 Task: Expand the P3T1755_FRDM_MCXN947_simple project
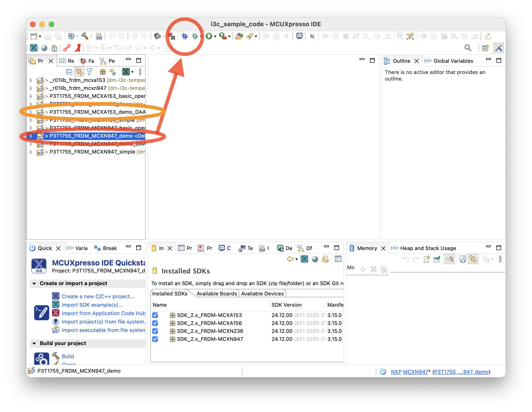(31, 152)
